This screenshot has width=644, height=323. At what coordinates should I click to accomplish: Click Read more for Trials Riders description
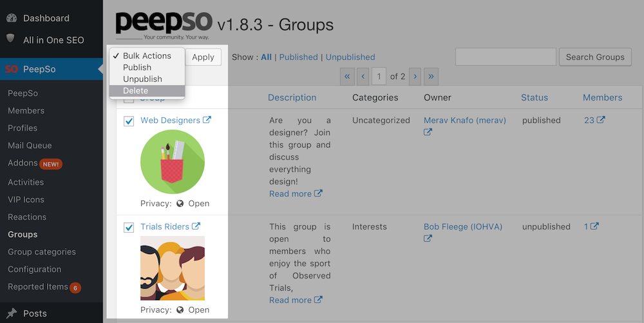[290, 300]
